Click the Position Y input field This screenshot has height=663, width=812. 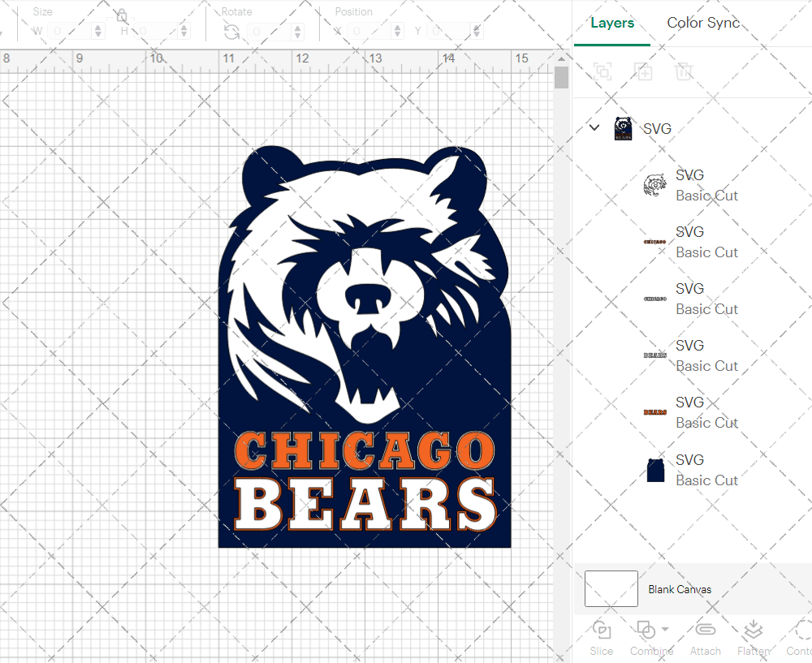coord(450,31)
